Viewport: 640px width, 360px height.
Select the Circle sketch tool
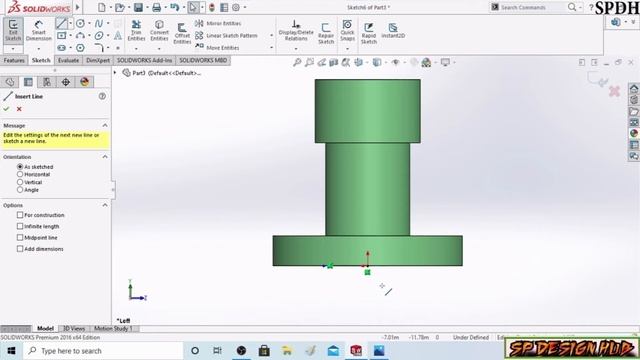tap(80, 23)
